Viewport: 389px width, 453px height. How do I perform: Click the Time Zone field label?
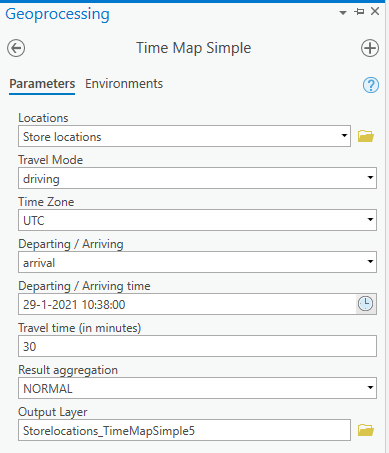46,202
